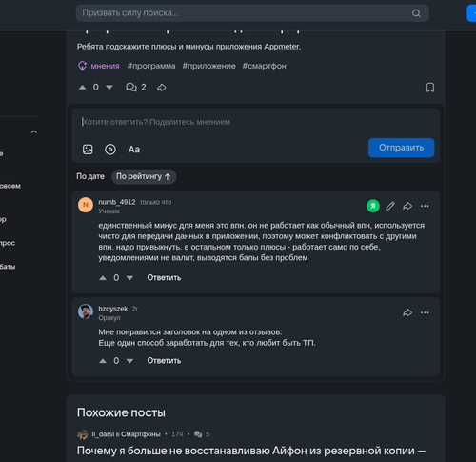Upvote bzdyszek's answer
This screenshot has width=476, height=462.
coord(103,361)
